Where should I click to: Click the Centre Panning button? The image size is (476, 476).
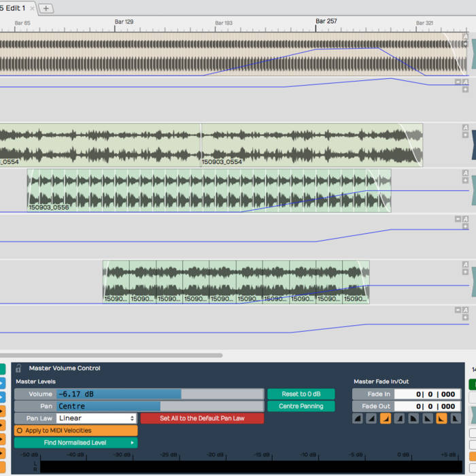pyautogui.click(x=301, y=406)
